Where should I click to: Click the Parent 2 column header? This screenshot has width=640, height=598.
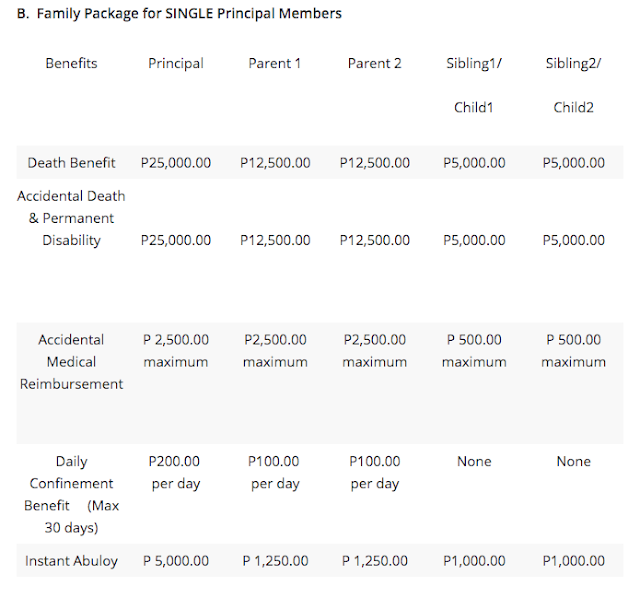coord(374,63)
